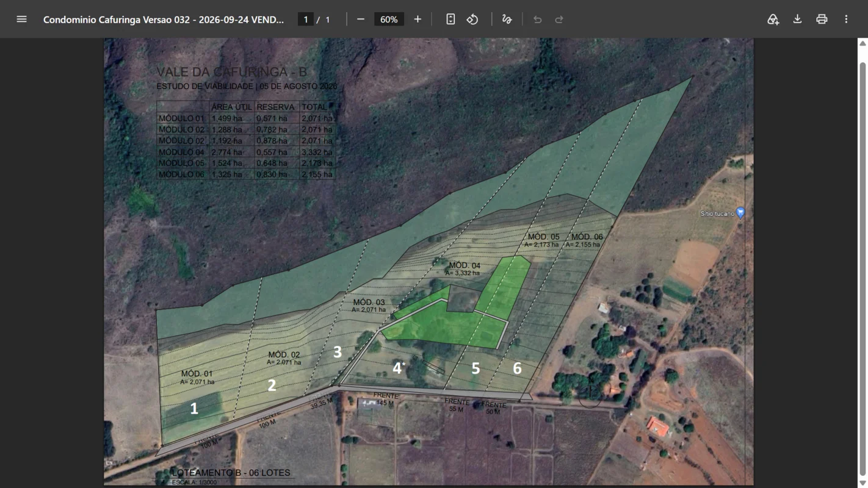Screen dimensions: 868x488
Task: Click the 'TOTAL' table header
Action: [314, 107]
